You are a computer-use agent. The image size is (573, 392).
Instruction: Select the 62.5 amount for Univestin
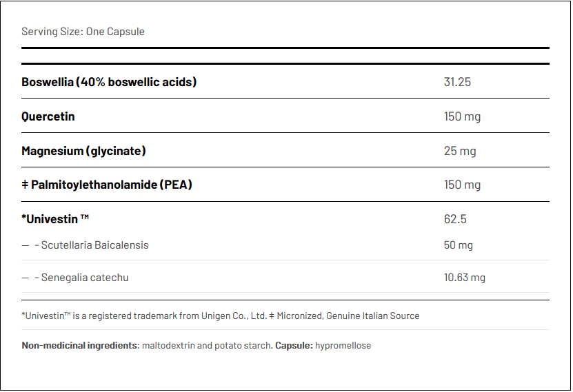[455, 219]
